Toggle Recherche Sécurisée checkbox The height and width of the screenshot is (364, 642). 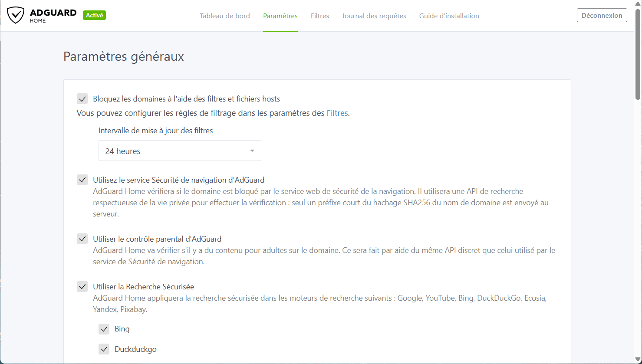(82, 286)
